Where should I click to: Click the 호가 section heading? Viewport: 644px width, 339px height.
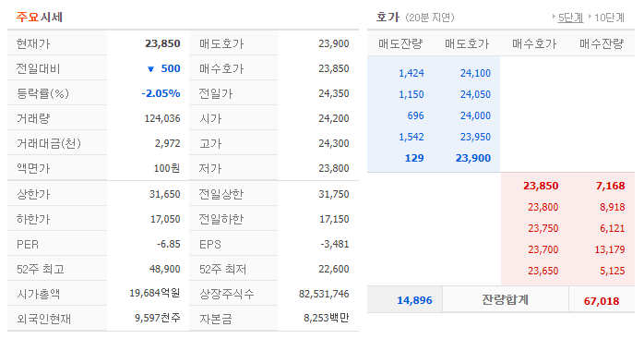[388, 18]
